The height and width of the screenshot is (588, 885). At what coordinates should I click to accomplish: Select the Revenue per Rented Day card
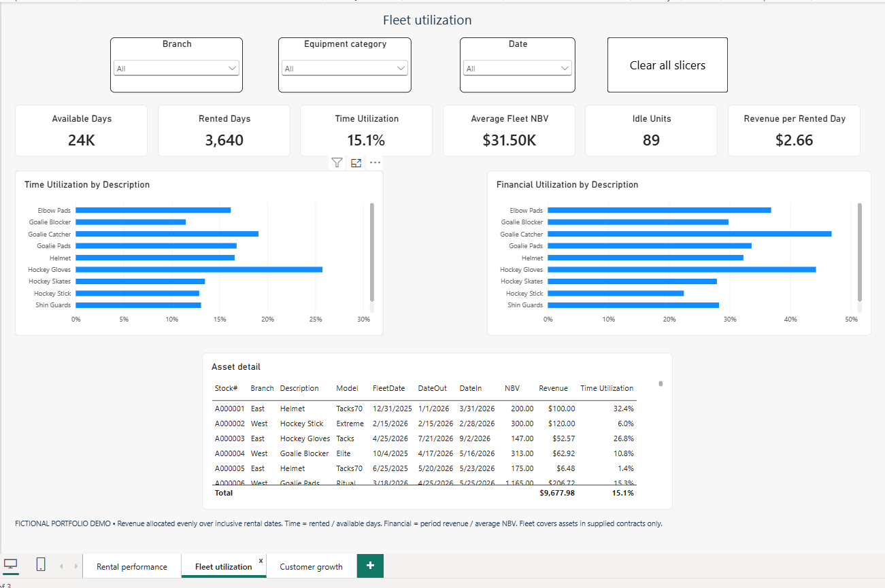click(x=795, y=131)
